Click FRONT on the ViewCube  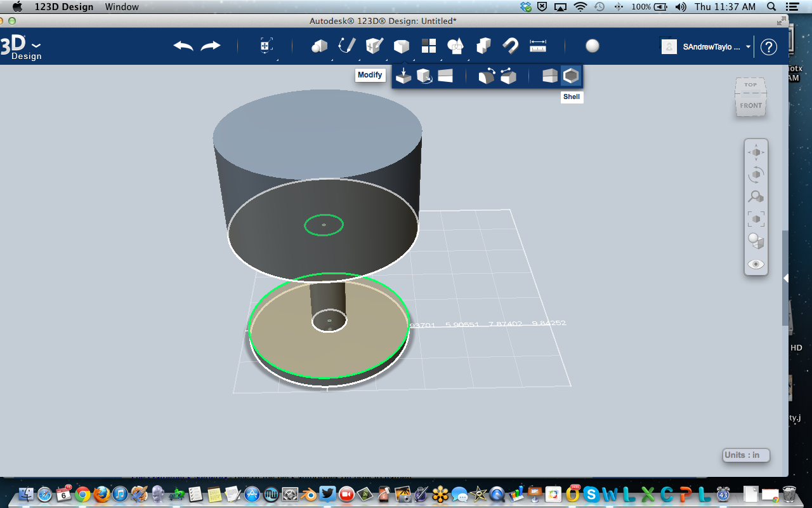[750, 105]
